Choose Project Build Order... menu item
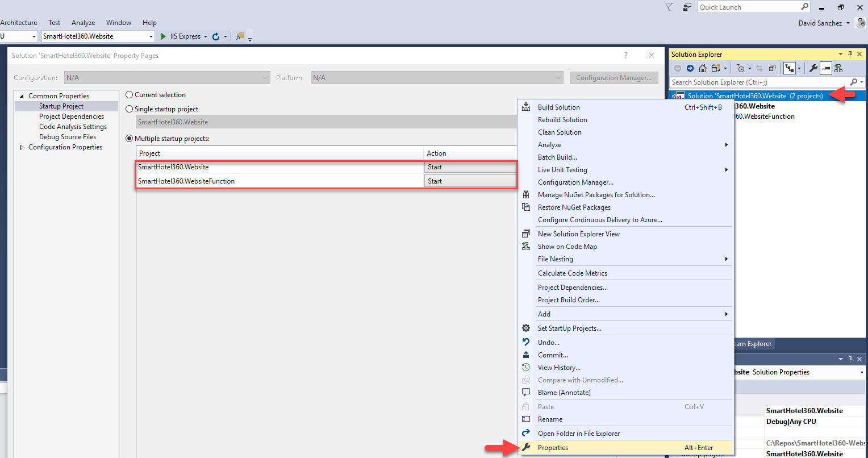 click(625, 300)
